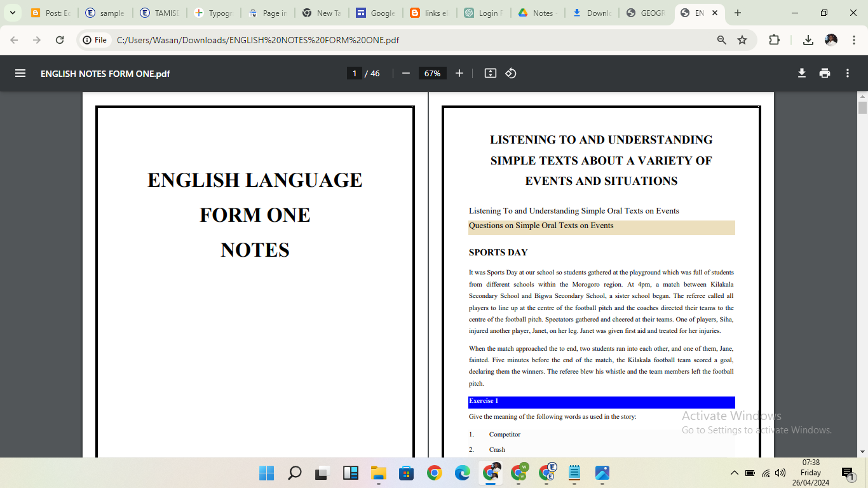Zoom in on the PDF document
This screenshot has height=488, width=868.
pyautogui.click(x=459, y=73)
